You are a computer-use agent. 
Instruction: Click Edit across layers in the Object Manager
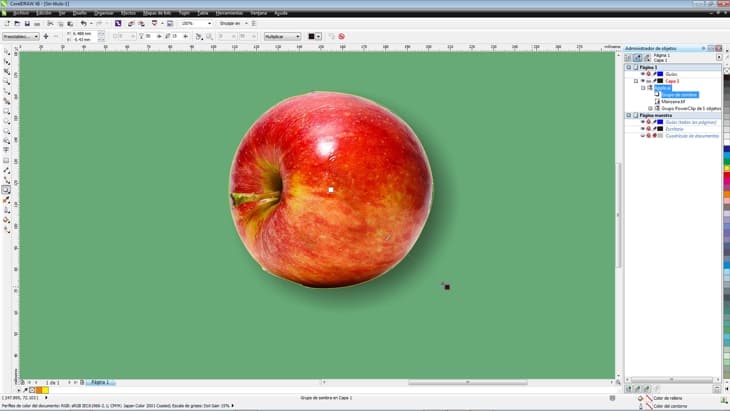[638, 57]
